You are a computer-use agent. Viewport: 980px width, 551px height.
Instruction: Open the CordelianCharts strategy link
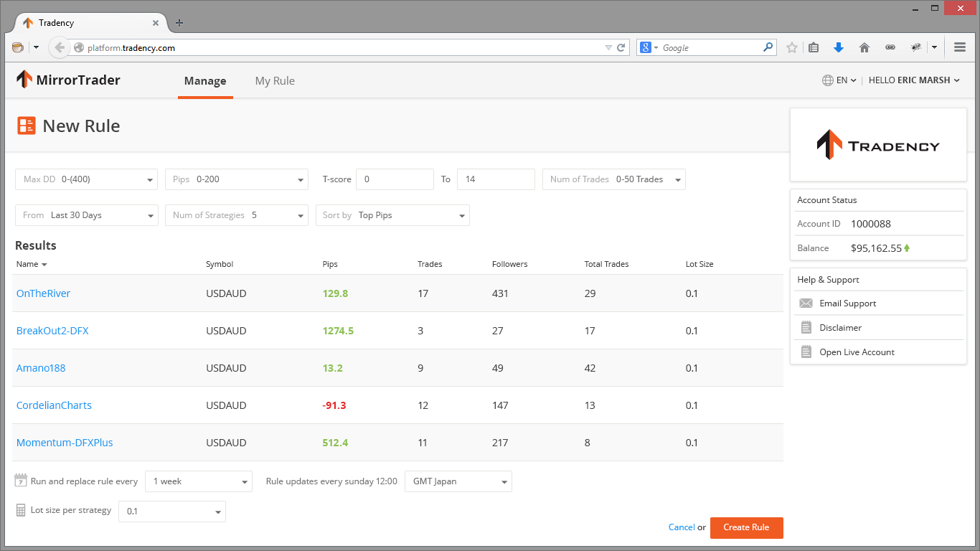[54, 405]
